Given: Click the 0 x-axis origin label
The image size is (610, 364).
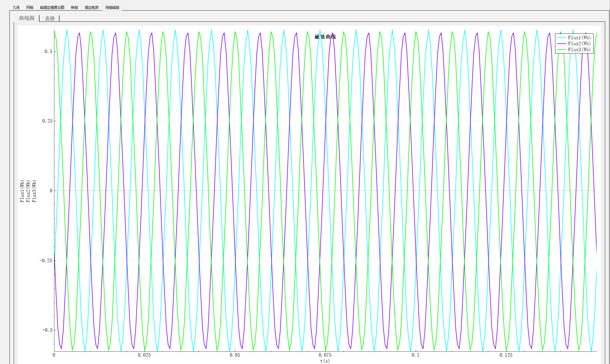Looking at the screenshot, I should 54,355.
